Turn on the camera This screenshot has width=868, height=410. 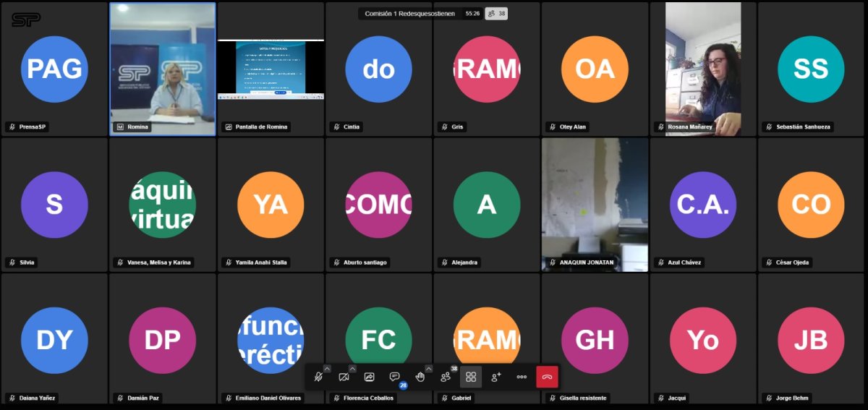pos(344,377)
